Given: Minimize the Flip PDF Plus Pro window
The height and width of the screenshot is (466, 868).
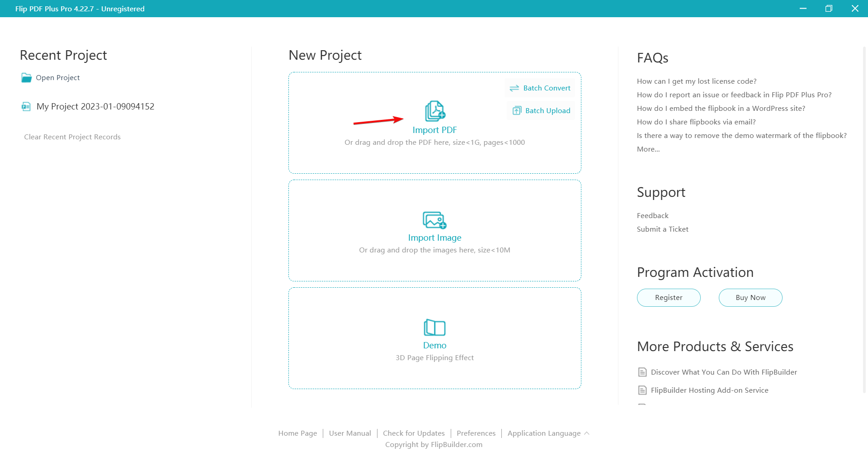Looking at the screenshot, I should coord(803,9).
